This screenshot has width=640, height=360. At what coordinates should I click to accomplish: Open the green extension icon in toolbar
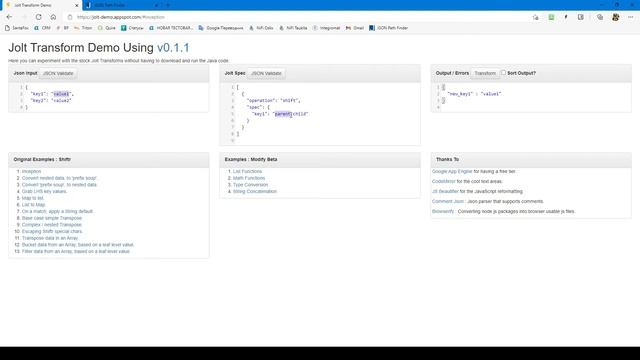point(551,17)
